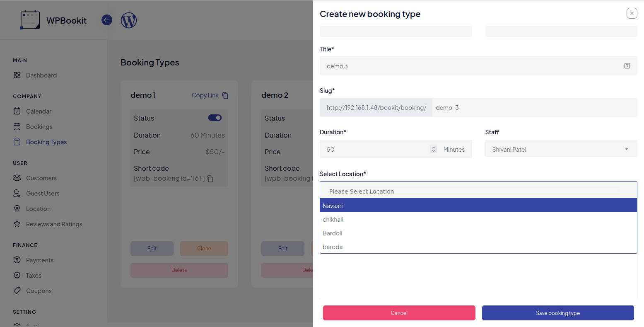Screen dimensions: 644x327
Task: Open the WordPress logo icon
Action: pos(129,20)
